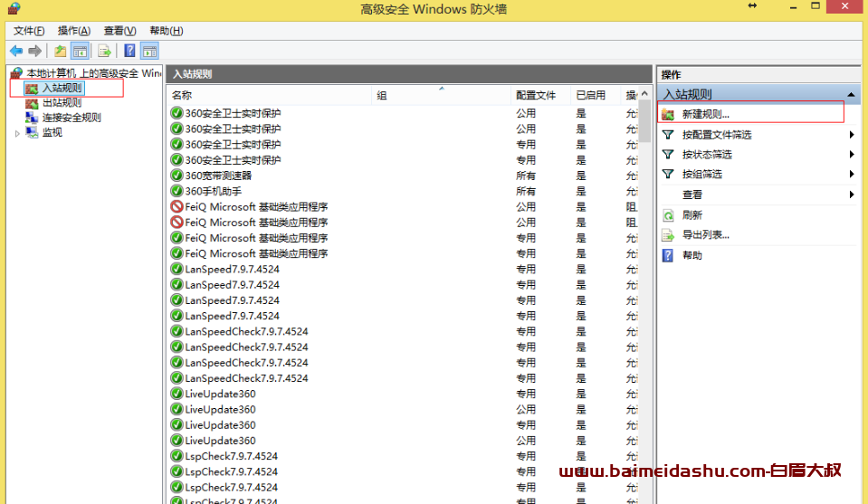Click the Back arrow in toolbar
Viewport: 868px width, 504px height.
click(15, 51)
